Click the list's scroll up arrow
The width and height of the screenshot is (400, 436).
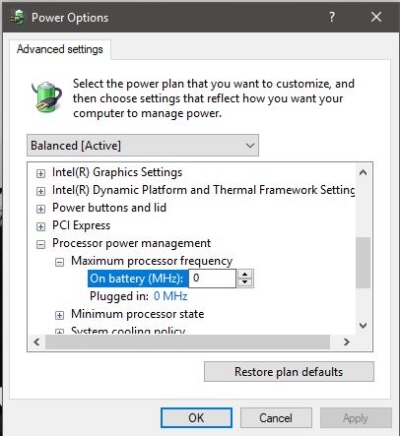tap(363, 172)
